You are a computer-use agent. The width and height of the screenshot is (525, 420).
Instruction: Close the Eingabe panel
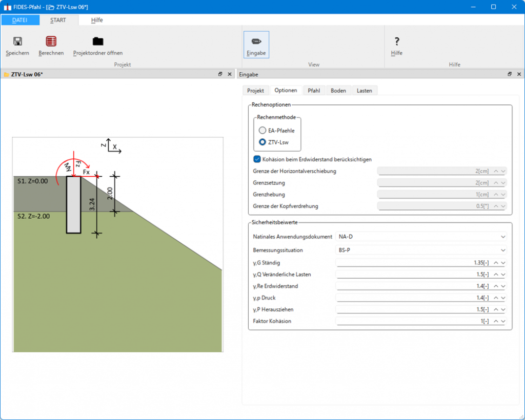pyautogui.click(x=519, y=74)
